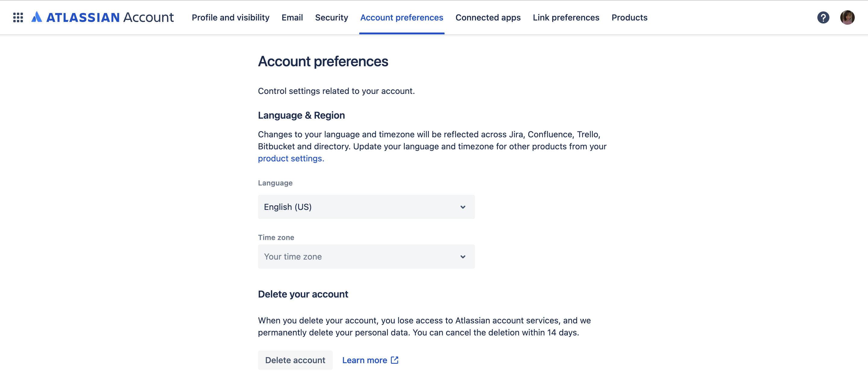Open the Security tab
Image resolution: width=868 pixels, height=377 pixels.
[331, 17]
